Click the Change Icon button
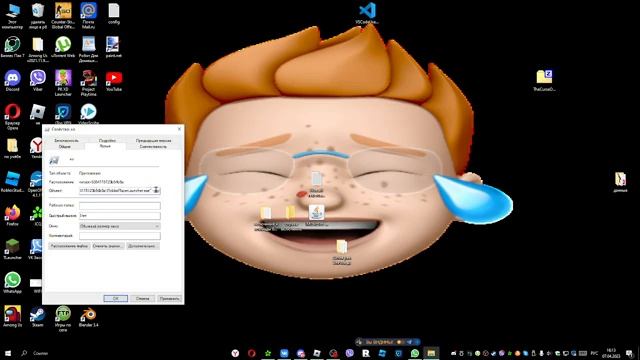 pos(108,246)
